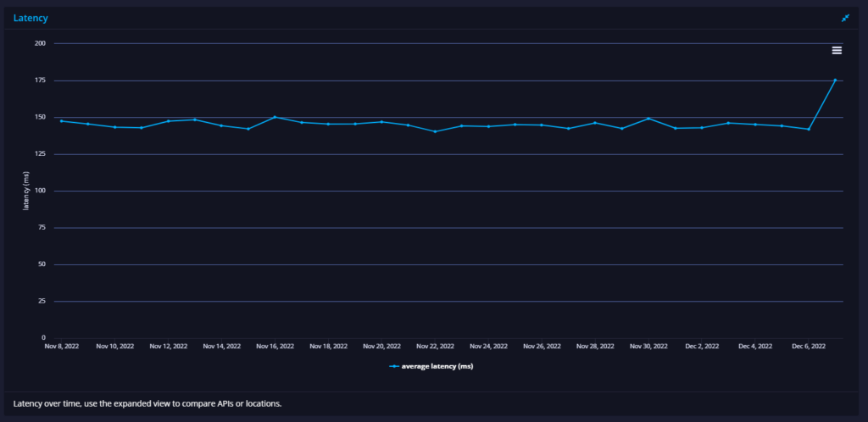This screenshot has width=868, height=422.
Task: Click the Dec 4, 2022 x-axis label
Action: tap(755, 347)
